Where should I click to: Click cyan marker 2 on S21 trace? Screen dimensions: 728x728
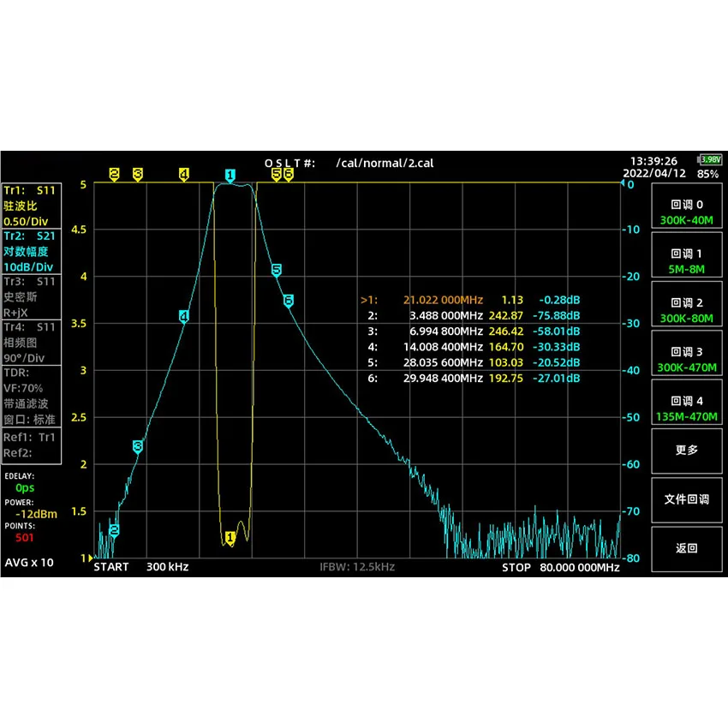coord(114,530)
